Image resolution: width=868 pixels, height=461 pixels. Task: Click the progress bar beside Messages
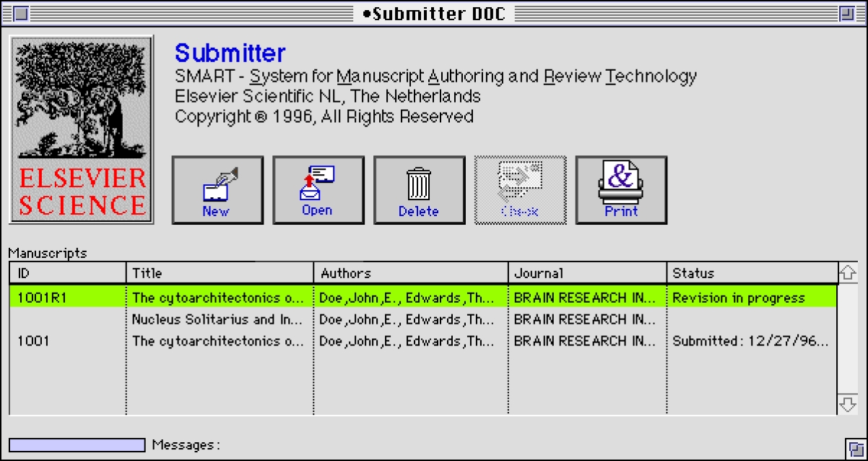77,445
